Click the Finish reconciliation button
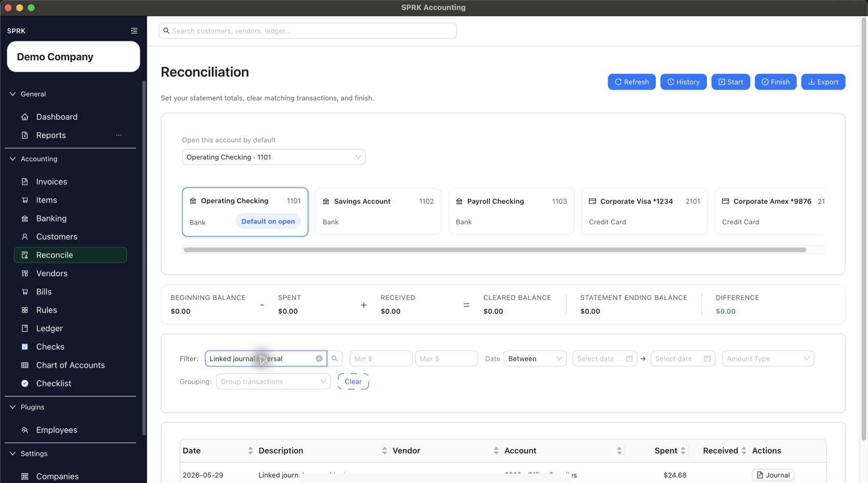The width and height of the screenshot is (868, 483). coord(775,82)
